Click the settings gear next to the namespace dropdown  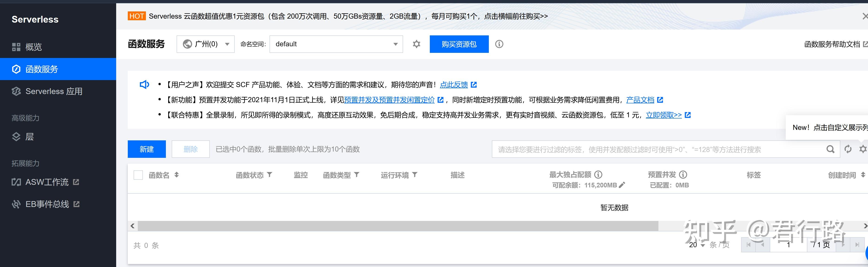417,44
